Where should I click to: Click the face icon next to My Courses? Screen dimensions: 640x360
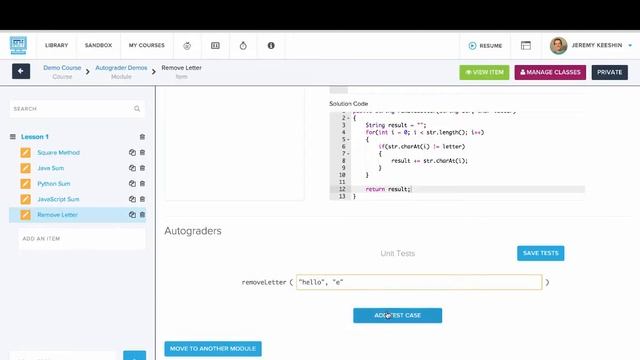coord(187,46)
